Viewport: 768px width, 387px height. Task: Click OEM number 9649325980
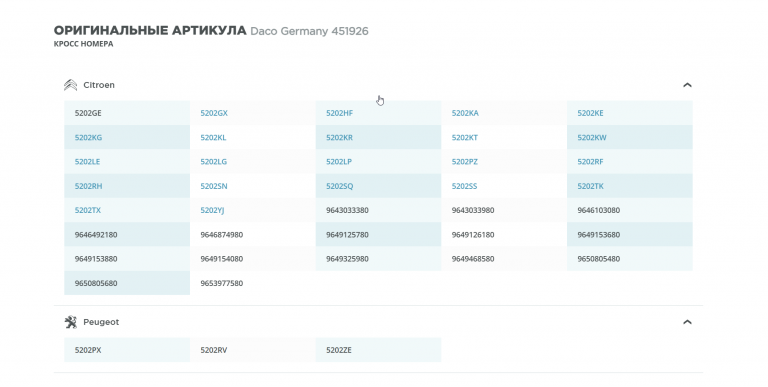click(x=347, y=259)
